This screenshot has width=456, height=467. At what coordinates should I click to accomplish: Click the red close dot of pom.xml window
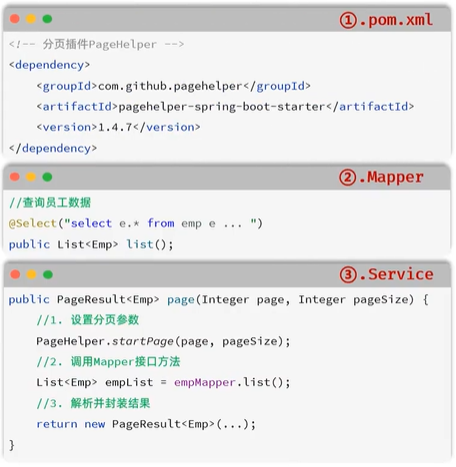[15, 19]
